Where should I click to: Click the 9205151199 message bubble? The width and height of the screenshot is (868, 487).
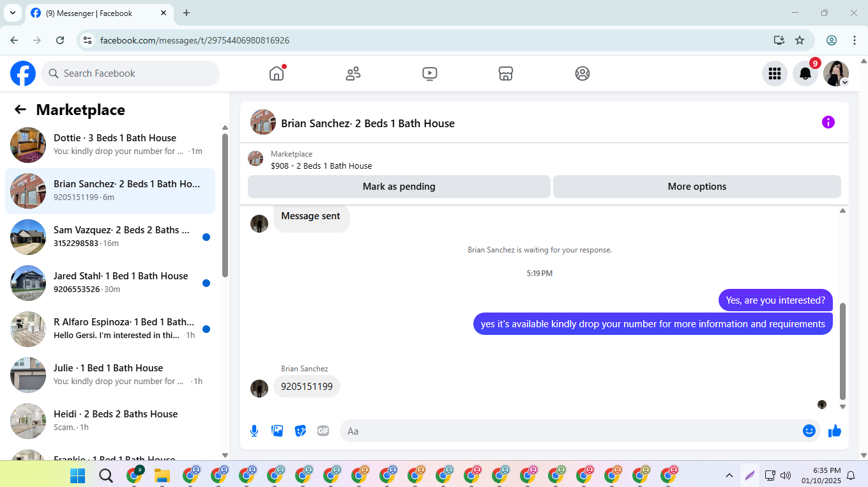click(307, 387)
